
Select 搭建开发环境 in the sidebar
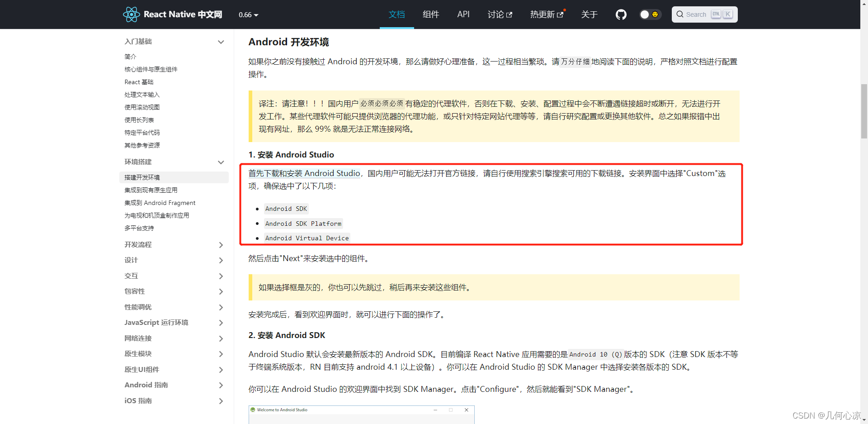174,177
